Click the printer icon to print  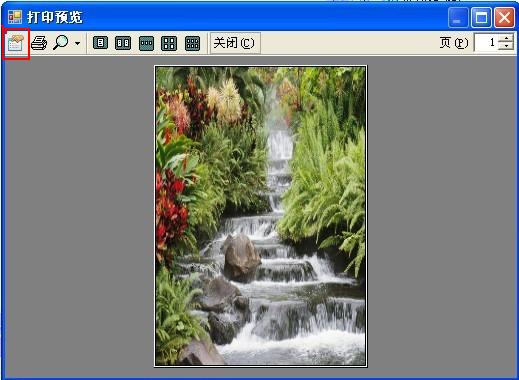[x=39, y=43]
